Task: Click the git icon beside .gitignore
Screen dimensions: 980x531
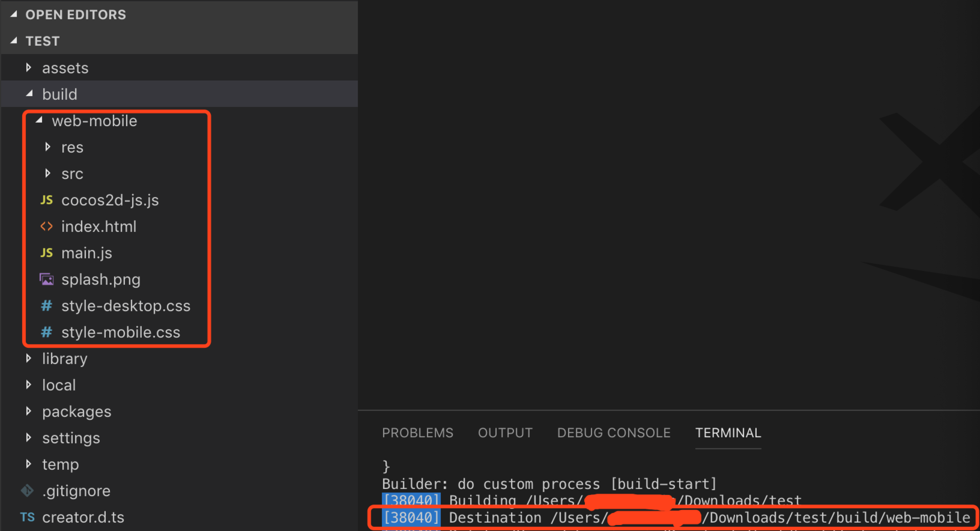Action: coord(27,491)
